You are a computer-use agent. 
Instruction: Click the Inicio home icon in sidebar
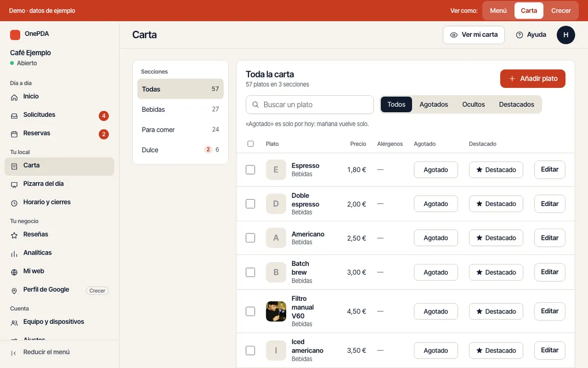coord(14,97)
